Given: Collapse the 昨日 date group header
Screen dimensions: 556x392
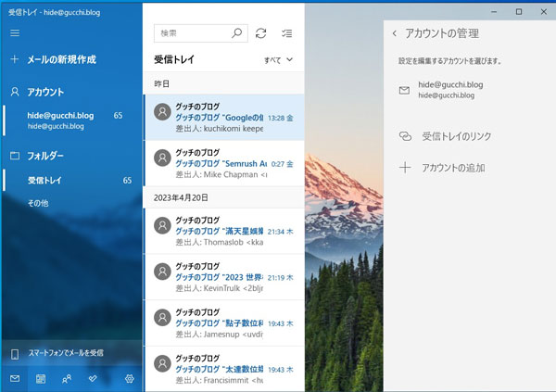Looking at the screenshot, I should [224, 83].
